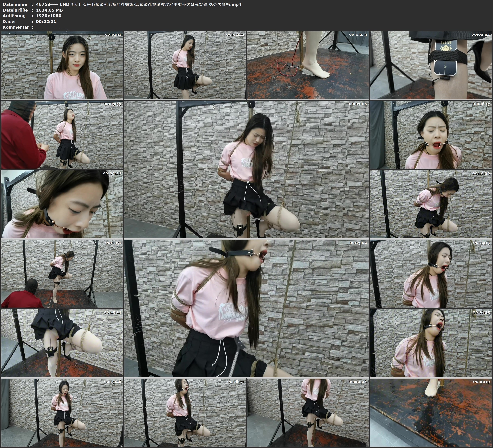This screenshot has width=493, height=448.
Task: Open the large frame at 00:13:02
Action: [x=246, y=308]
